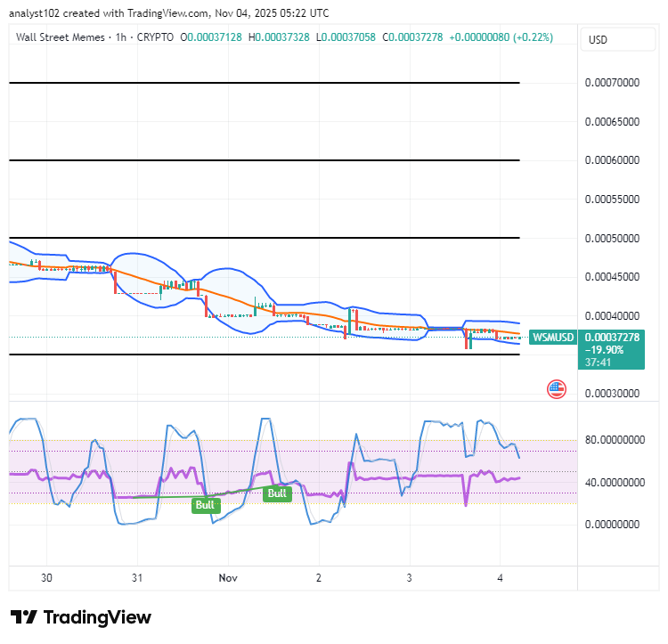The width and height of the screenshot is (668, 644).
Task: Click the 0.00065000 price axis label
Action: tap(612, 122)
